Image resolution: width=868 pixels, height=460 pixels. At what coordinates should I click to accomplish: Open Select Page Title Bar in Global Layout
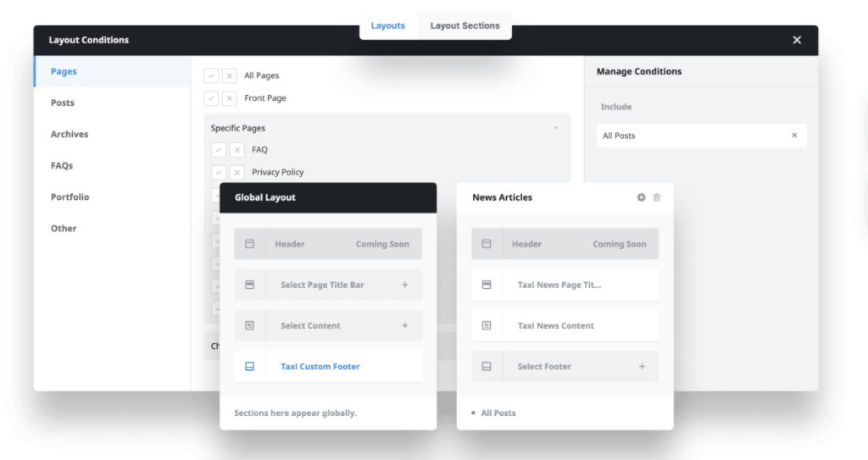[328, 285]
